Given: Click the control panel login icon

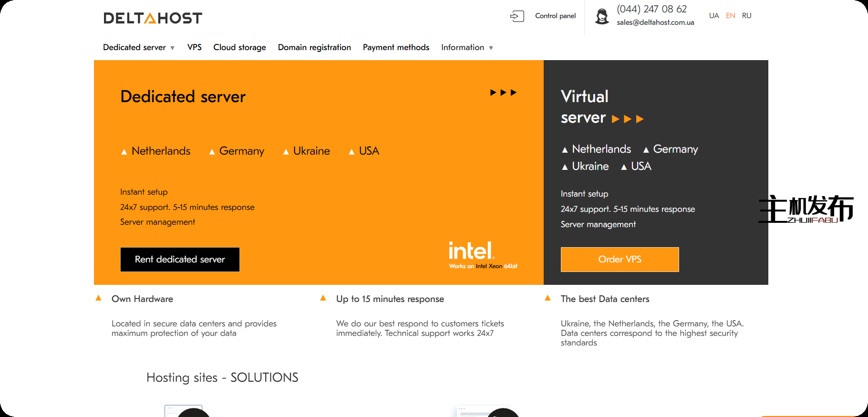Looking at the screenshot, I should [x=517, y=16].
